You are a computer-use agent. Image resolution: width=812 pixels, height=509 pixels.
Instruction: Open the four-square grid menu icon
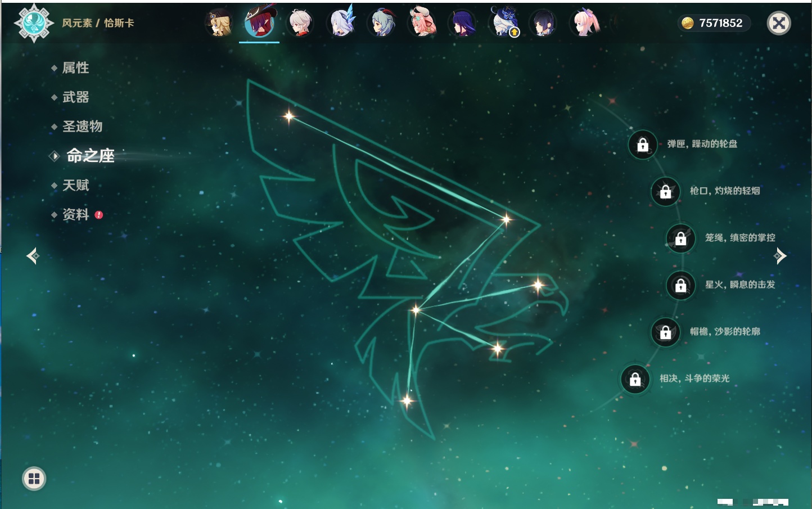point(34,479)
